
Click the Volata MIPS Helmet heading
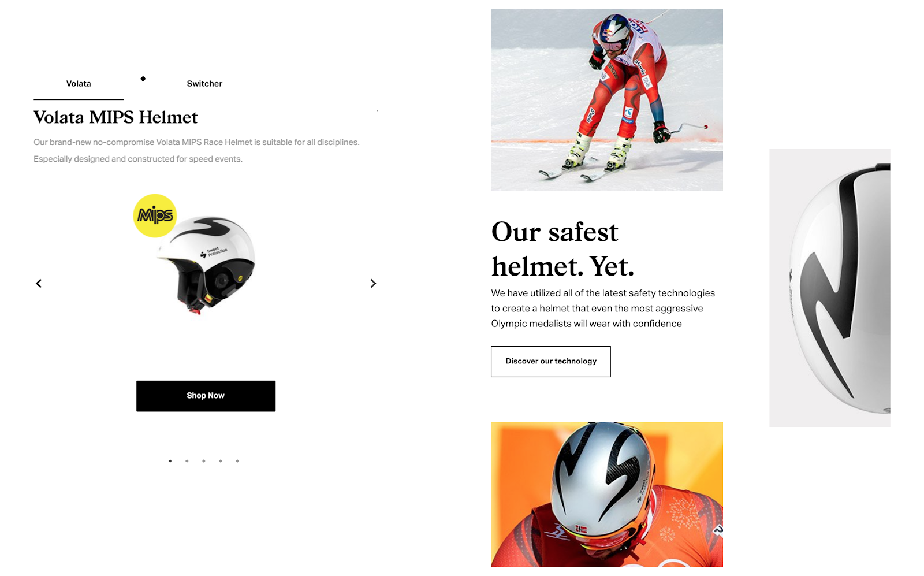click(x=115, y=117)
